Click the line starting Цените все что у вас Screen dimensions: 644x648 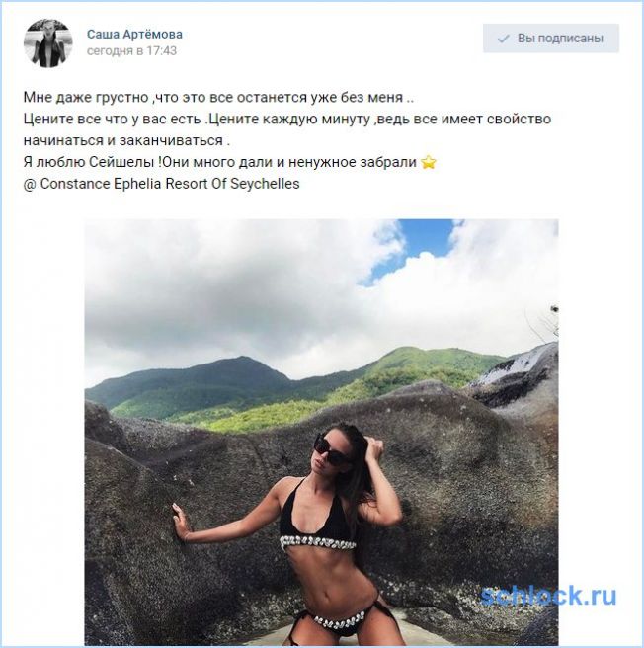pos(287,119)
